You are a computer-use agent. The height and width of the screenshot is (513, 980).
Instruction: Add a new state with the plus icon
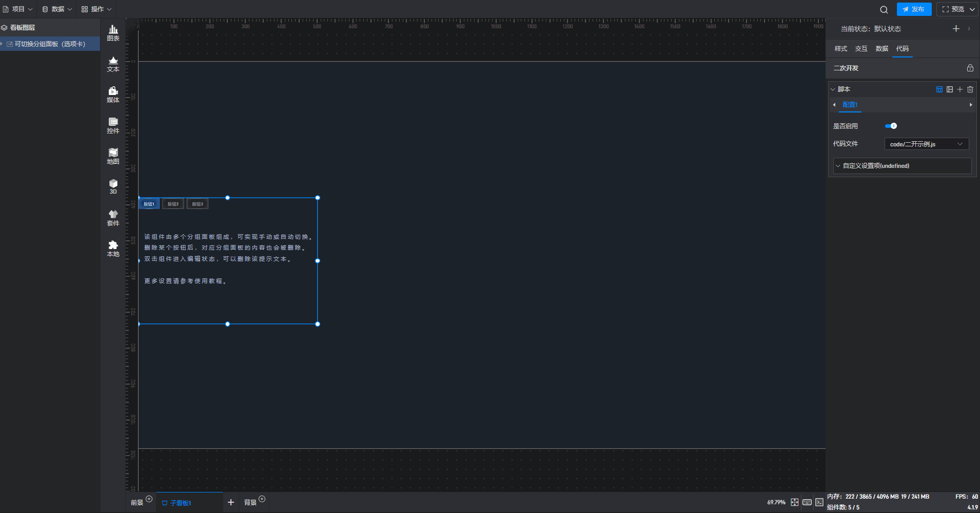click(x=956, y=29)
